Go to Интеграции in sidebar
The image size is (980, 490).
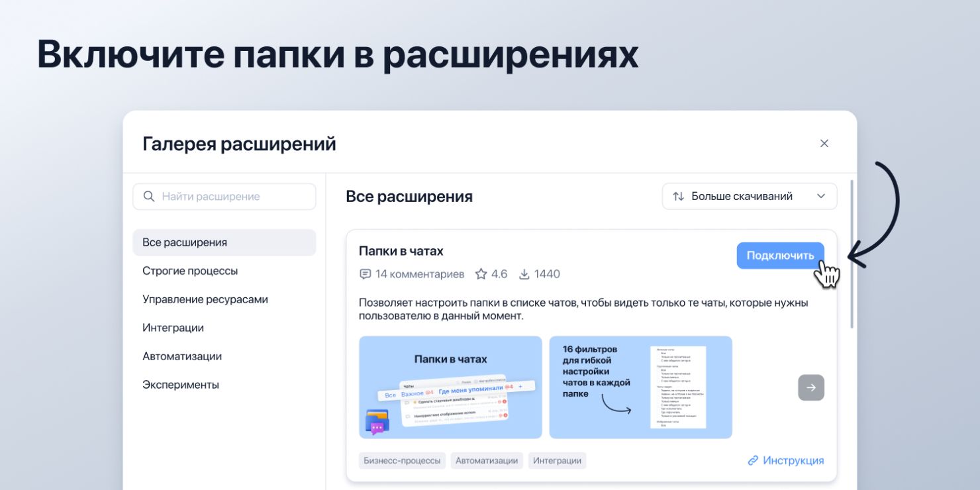coord(173,328)
